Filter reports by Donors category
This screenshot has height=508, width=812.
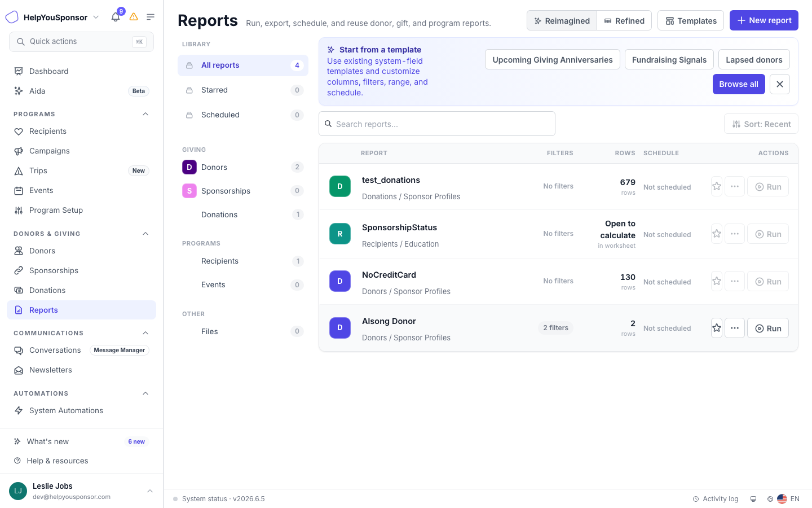click(243, 167)
